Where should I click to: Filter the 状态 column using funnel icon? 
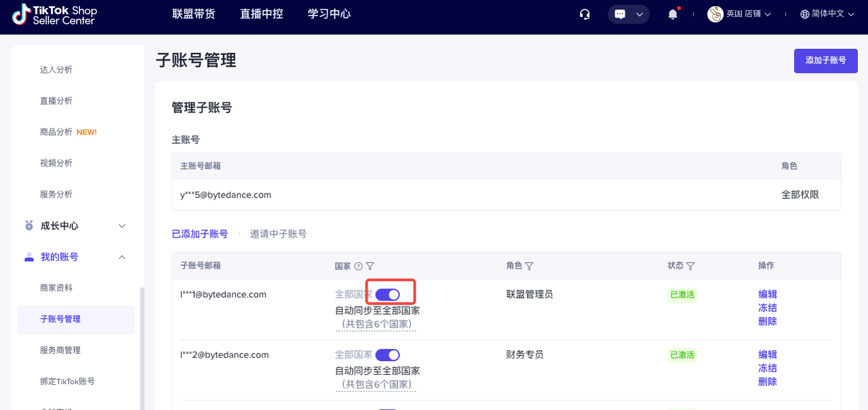click(x=690, y=266)
